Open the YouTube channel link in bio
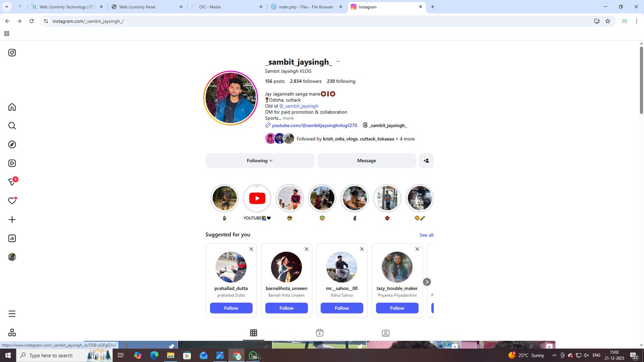 pyautogui.click(x=314, y=125)
